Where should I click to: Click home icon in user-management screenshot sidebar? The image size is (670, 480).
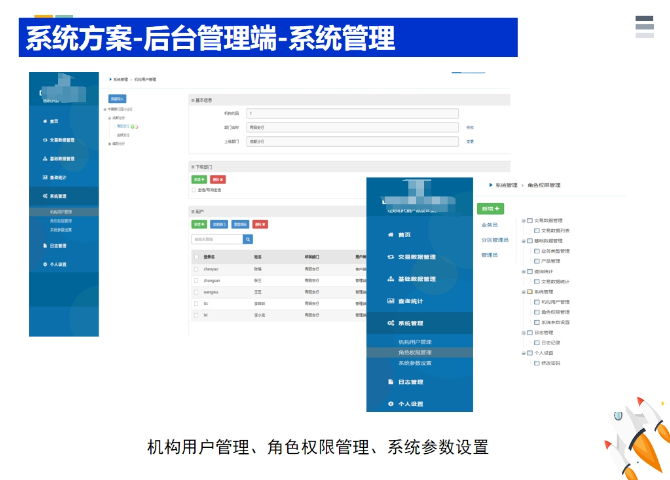(x=45, y=121)
